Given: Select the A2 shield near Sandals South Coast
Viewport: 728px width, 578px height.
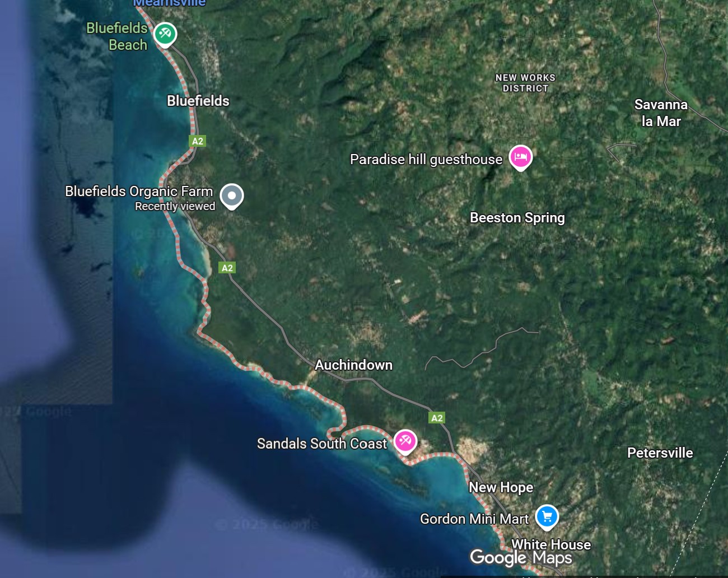Looking at the screenshot, I should pyautogui.click(x=437, y=418).
